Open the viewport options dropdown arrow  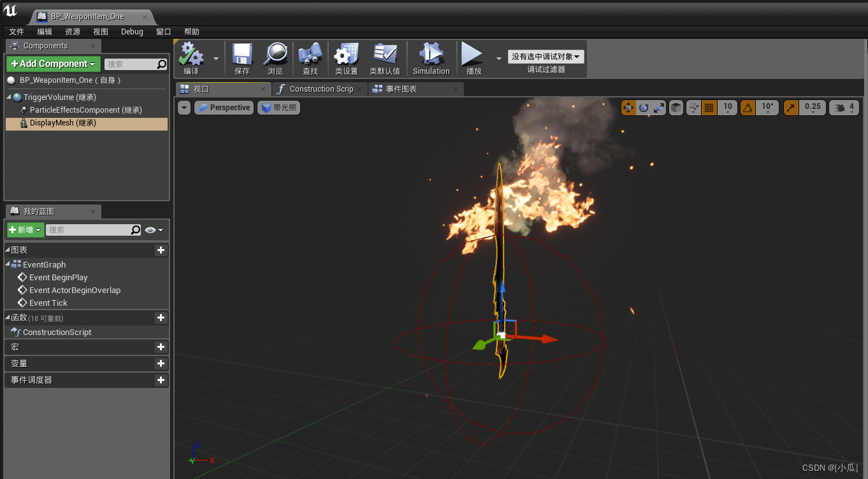184,108
